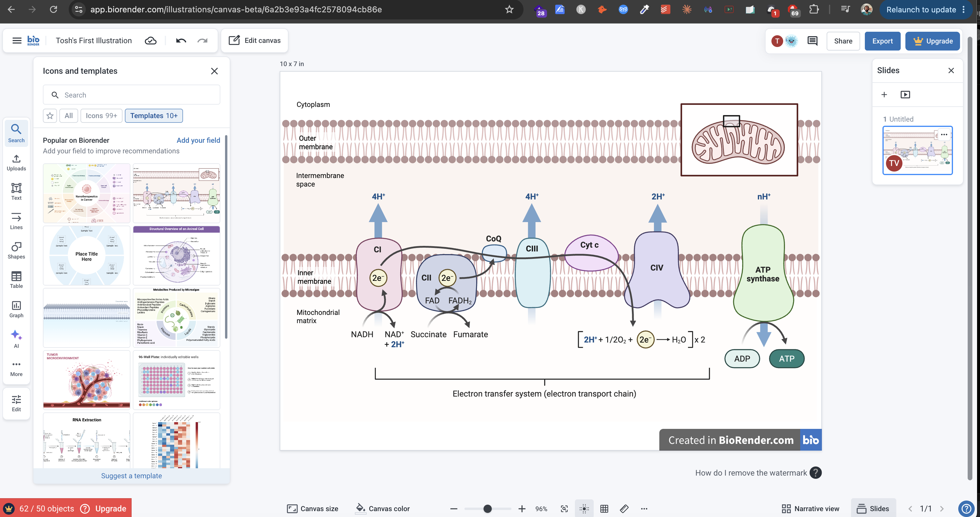Image resolution: width=980 pixels, height=517 pixels.
Task: Click the Search icons input field
Action: (131, 95)
